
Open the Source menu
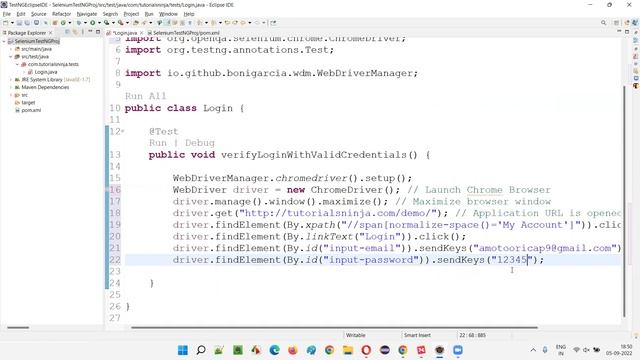[x=39, y=14]
